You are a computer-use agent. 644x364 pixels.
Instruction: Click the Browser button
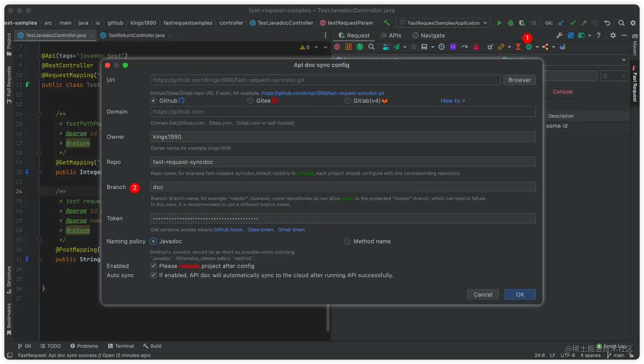point(520,80)
